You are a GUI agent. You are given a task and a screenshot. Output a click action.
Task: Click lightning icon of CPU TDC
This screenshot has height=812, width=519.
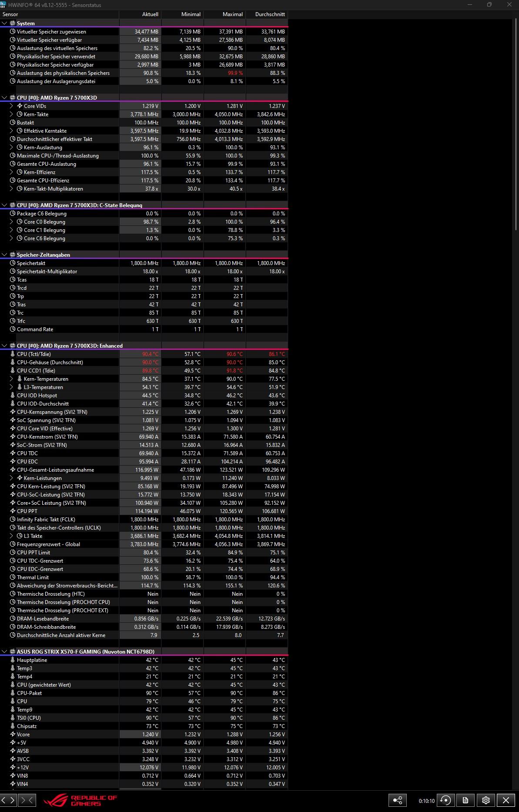click(13, 453)
